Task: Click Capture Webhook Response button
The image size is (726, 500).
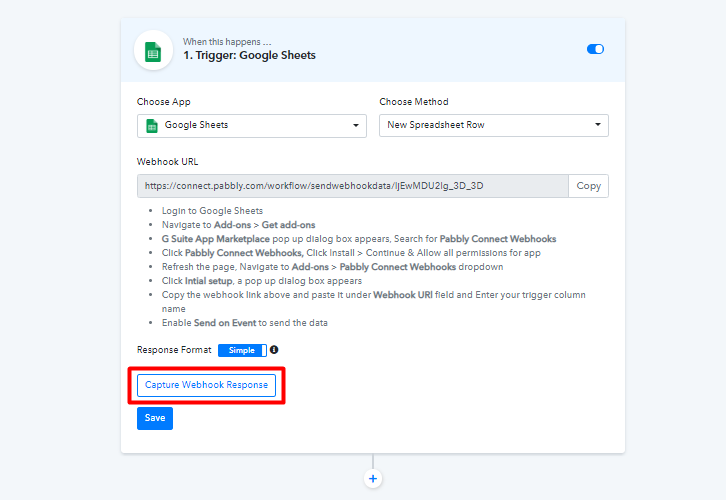Action: point(207,385)
